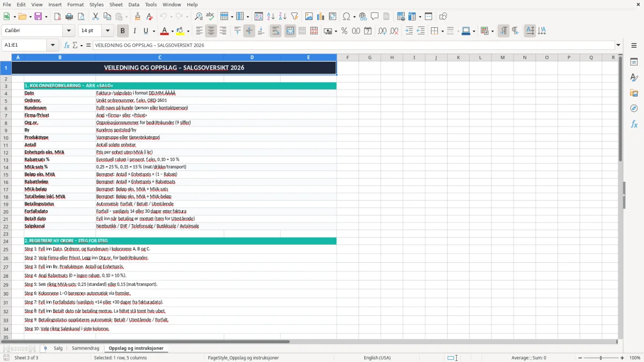Open the Font Name dropdown
Image resolution: width=644 pixels, height=362 pixels.
69,31
